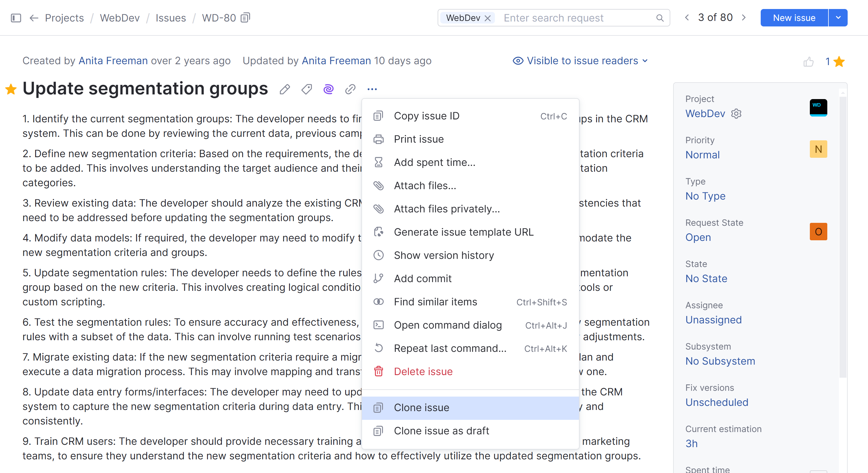Open the tags icon next to title
This screenshot has width=868, height=473.
(x=306, y=89)
